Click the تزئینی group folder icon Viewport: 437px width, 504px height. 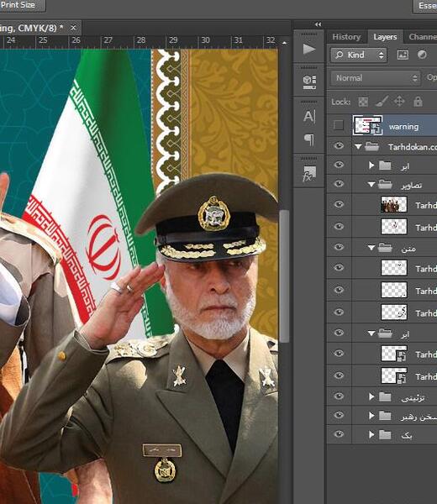(x=385, y=396)
